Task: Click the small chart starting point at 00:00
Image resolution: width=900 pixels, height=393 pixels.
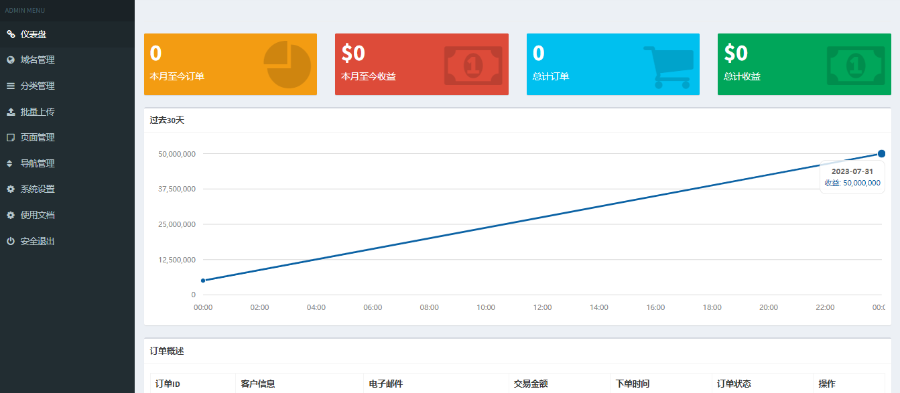Action: tap(203, 281)
